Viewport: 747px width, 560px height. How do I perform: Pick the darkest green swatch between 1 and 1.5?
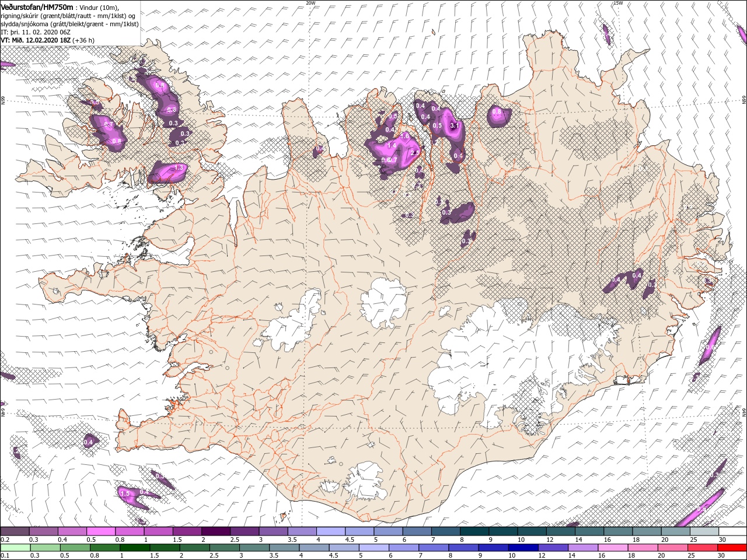pyautogui.click(x=135, y=548)
